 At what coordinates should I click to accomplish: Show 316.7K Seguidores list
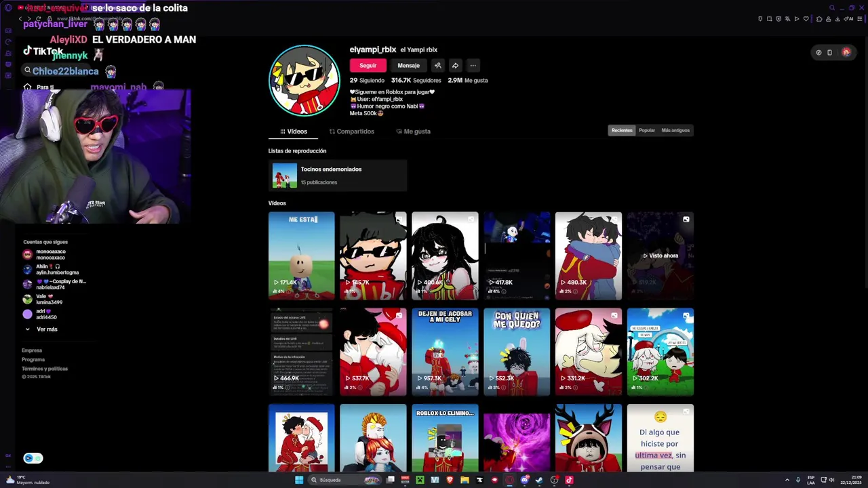416,80
